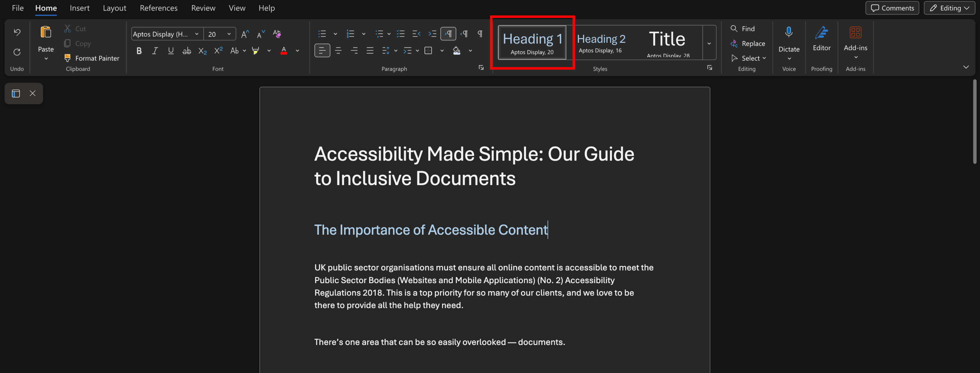The height and width of the screenshot is (373, 980).
Task: Click the Format Painter icon
Action: click(x=67, y=58)
